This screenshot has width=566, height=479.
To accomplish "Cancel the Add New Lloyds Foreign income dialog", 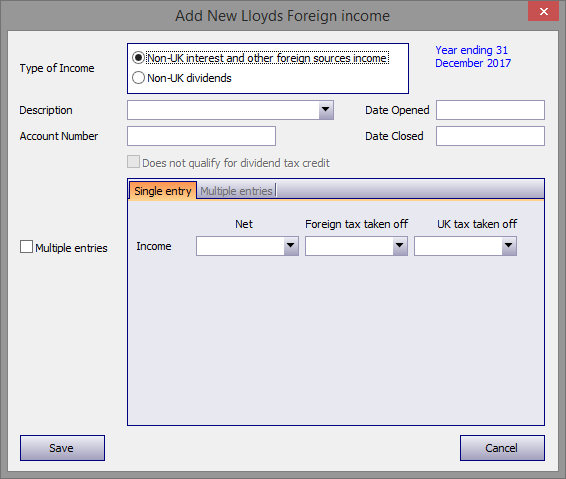I will [x=502, y=448].
